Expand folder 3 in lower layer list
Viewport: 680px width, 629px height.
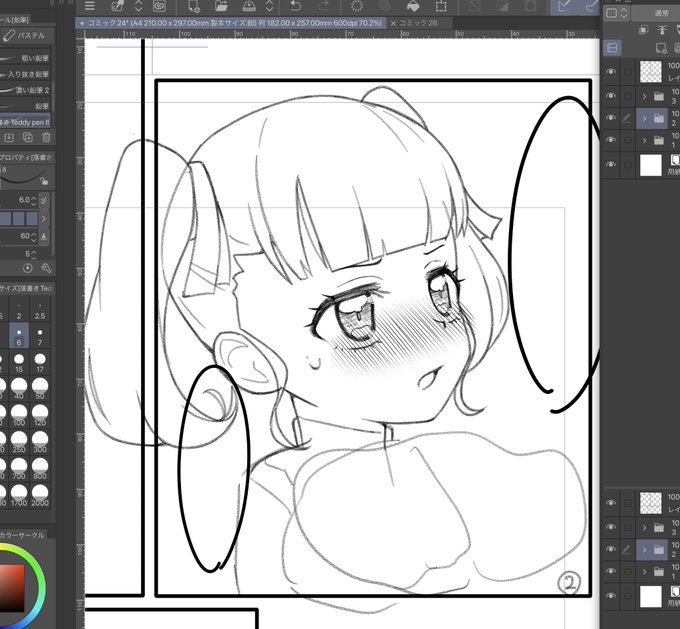(644, 527)
